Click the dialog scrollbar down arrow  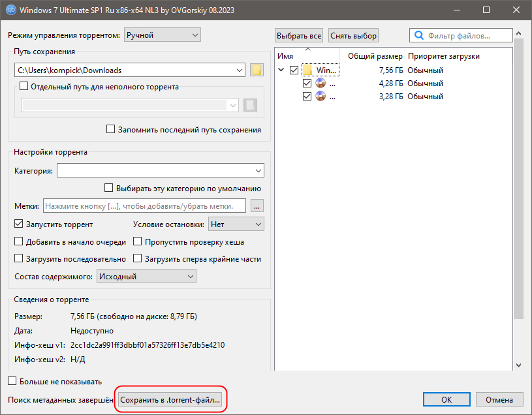click(518, 365)
